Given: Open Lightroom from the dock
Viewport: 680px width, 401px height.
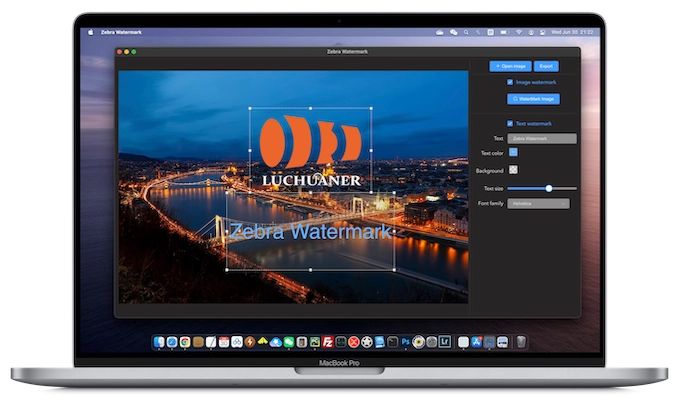Looking at the screenshot, I should [x=445, y=342].
